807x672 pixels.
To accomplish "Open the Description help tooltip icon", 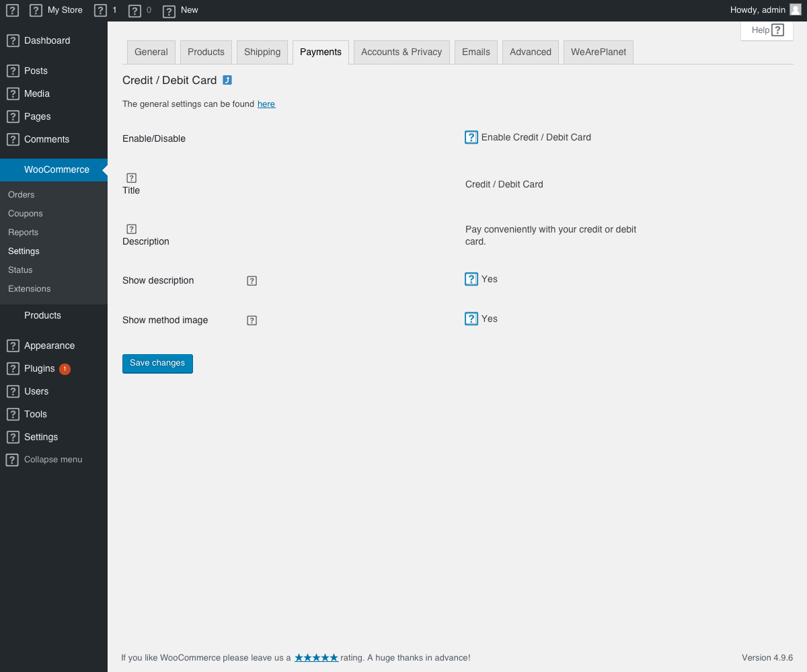I will pyautogui.click(x=131, y=228).
